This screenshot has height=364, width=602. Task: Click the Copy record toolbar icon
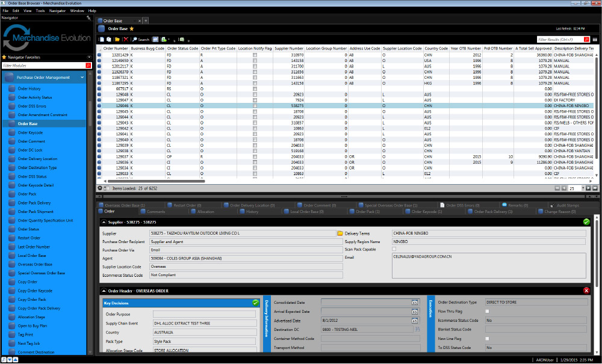point(109,40)
